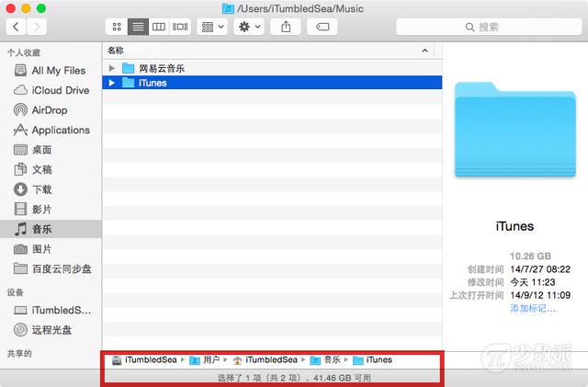The image size is (588, 387).
Task: Open the arrange items dropdown
Action: (x=212, y=27)
